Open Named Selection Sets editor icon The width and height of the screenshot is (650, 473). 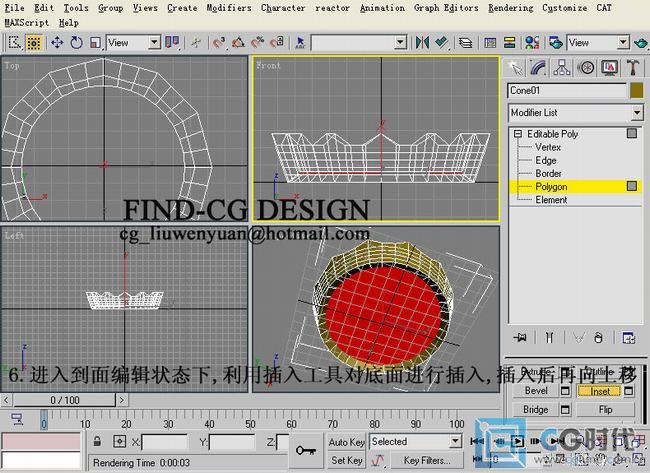(300, 42)
